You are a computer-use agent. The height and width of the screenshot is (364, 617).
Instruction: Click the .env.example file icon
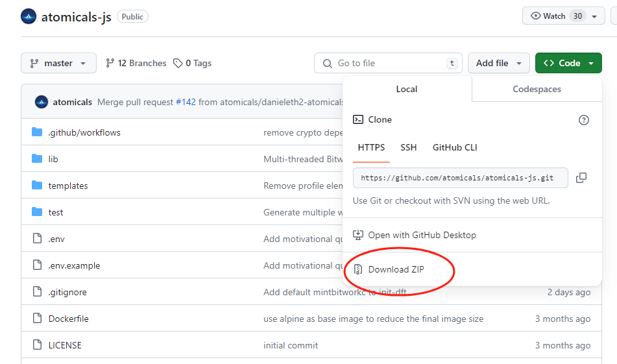(x=38, y=265)
